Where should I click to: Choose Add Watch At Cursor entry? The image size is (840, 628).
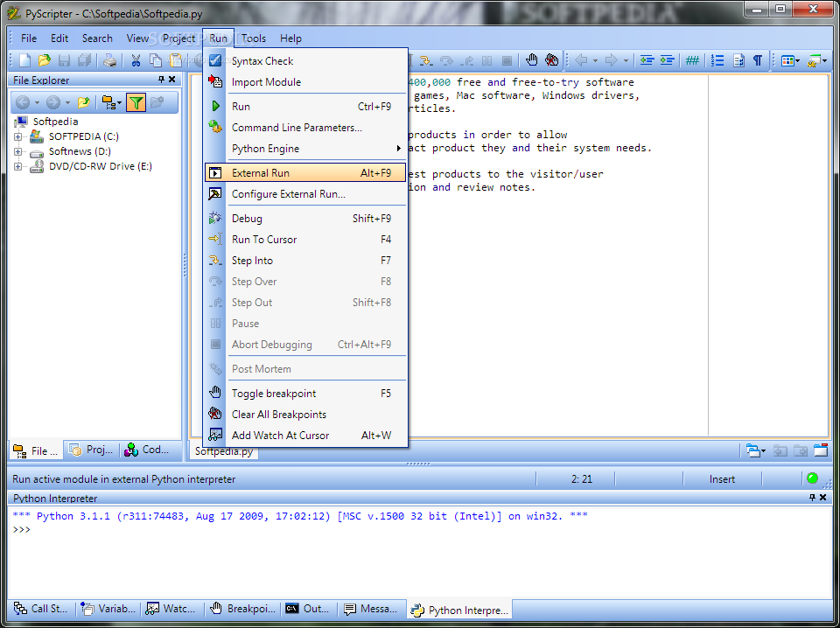305,436
